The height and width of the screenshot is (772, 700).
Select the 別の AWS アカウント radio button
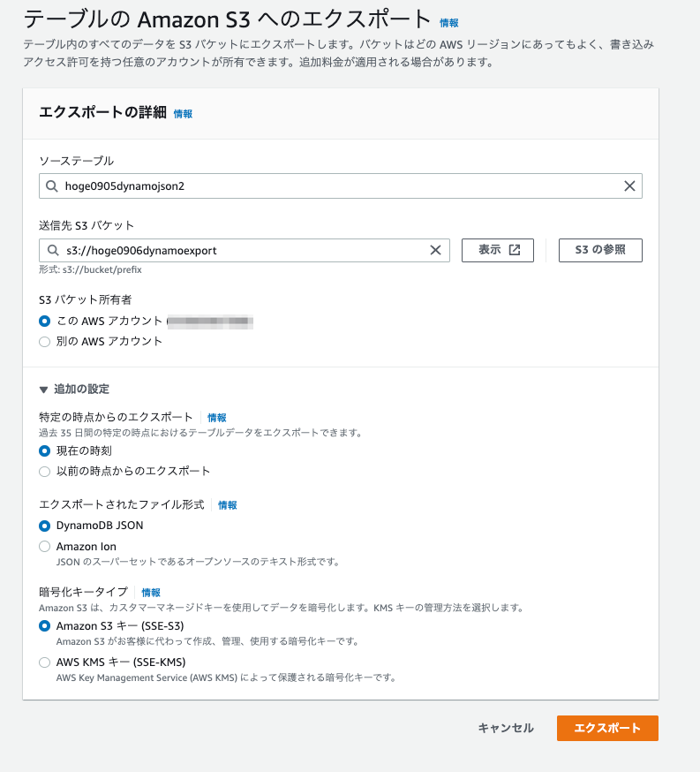[45, 342]
